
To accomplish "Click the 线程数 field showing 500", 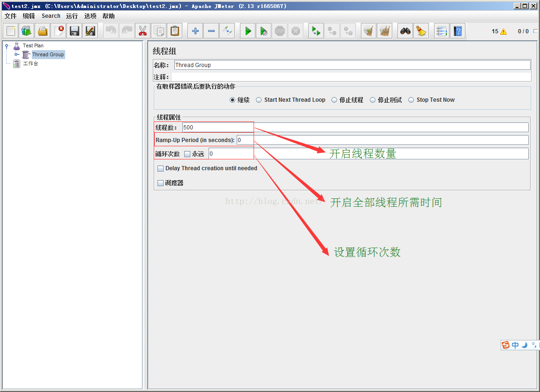I will click(355, 128).
